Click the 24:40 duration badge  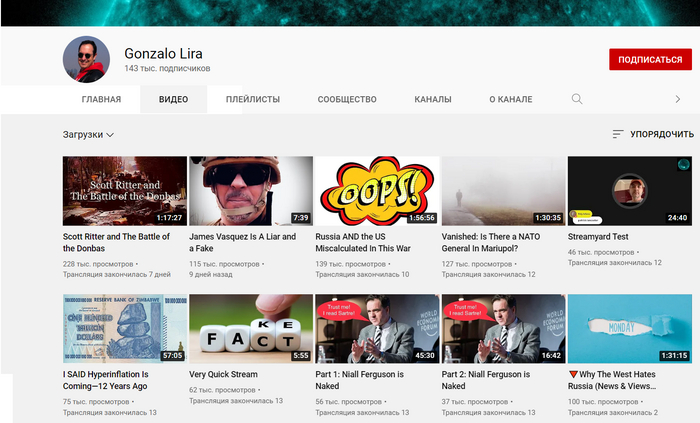coord(677,218)
